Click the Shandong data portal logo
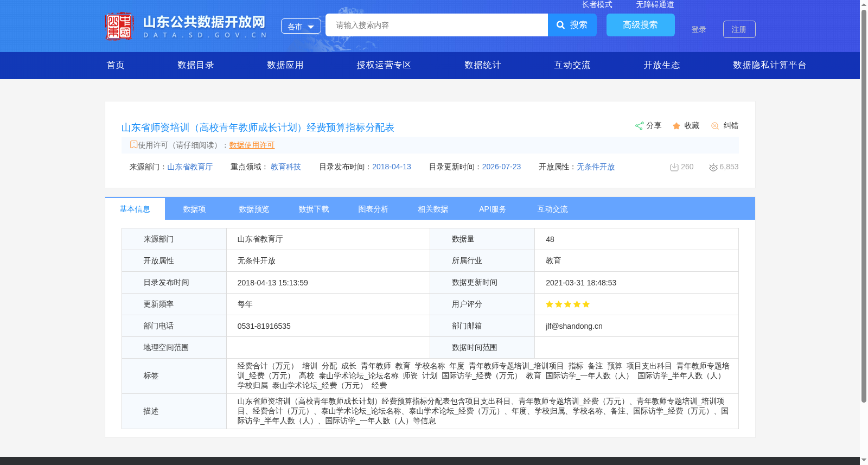868x465 pixels. pyautogui.click(x=186, y=26)
